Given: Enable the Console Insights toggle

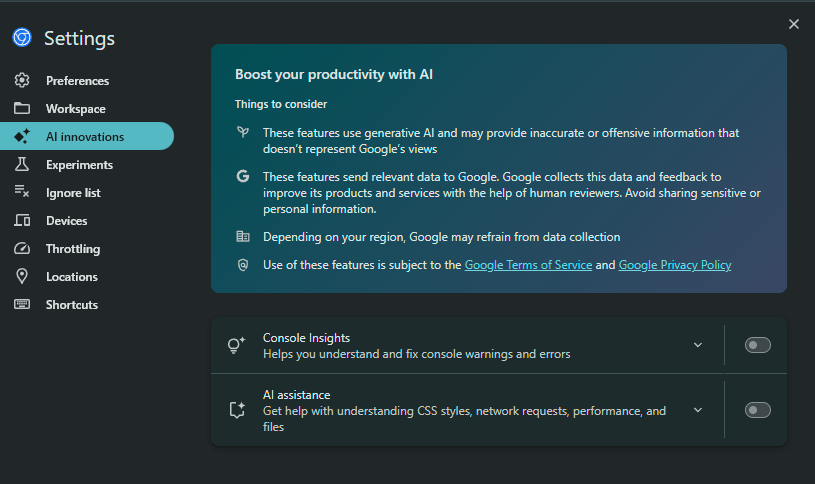Looking at the screenshot, I should point(757,345).
